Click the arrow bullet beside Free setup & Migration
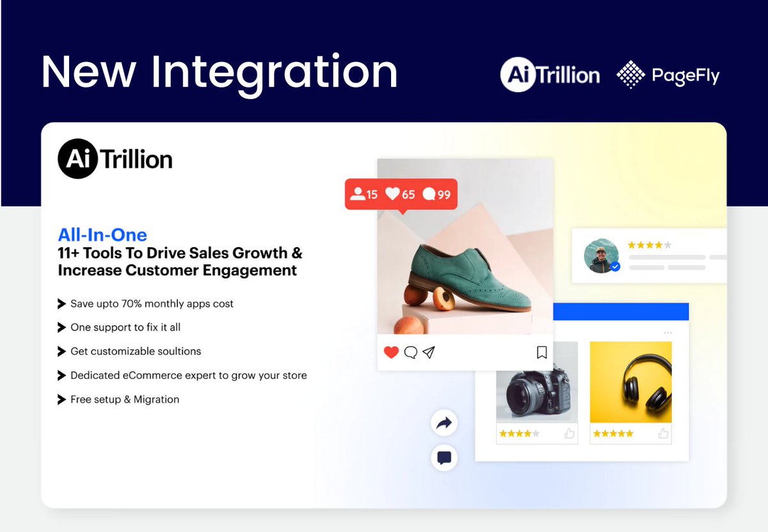 [x=61, y=399]
